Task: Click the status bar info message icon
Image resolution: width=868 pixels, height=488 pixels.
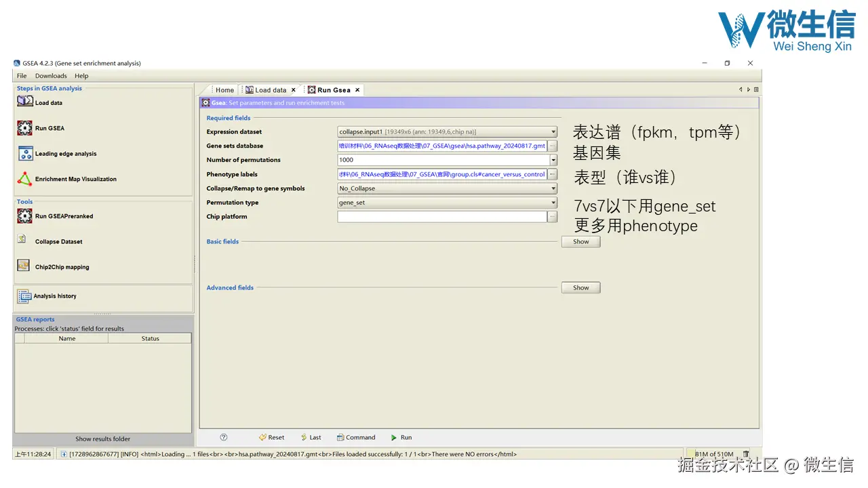Action: 64,454
